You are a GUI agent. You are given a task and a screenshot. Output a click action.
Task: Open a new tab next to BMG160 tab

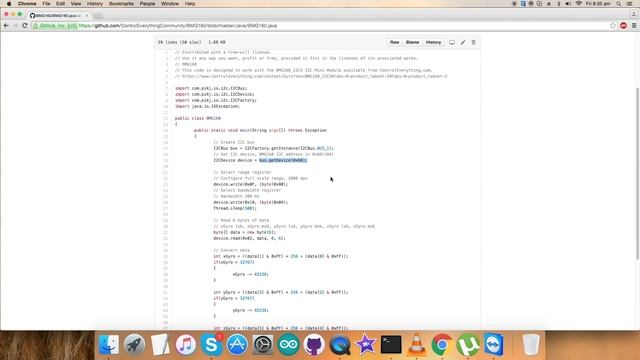98,16
